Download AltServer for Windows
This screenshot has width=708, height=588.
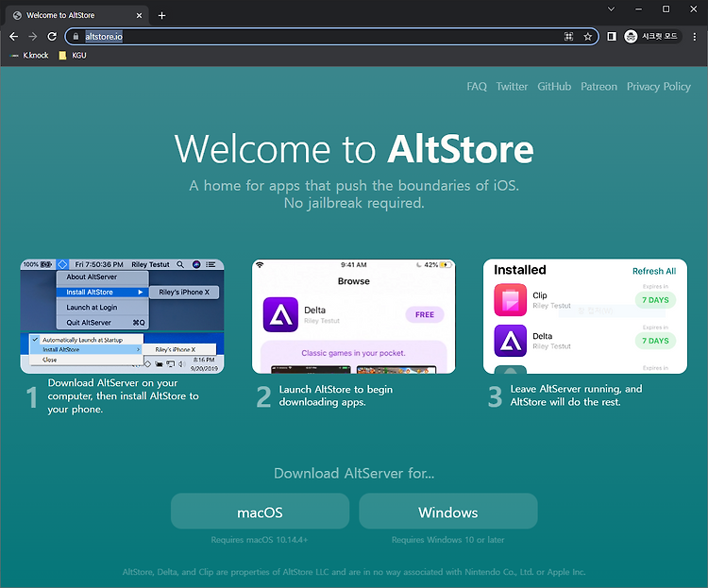447,511
